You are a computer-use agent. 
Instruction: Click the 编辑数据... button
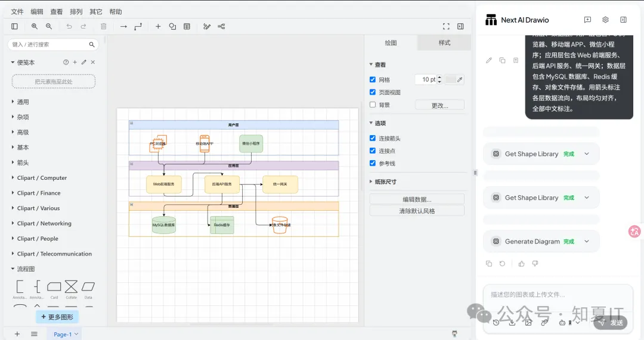point(417,199)
